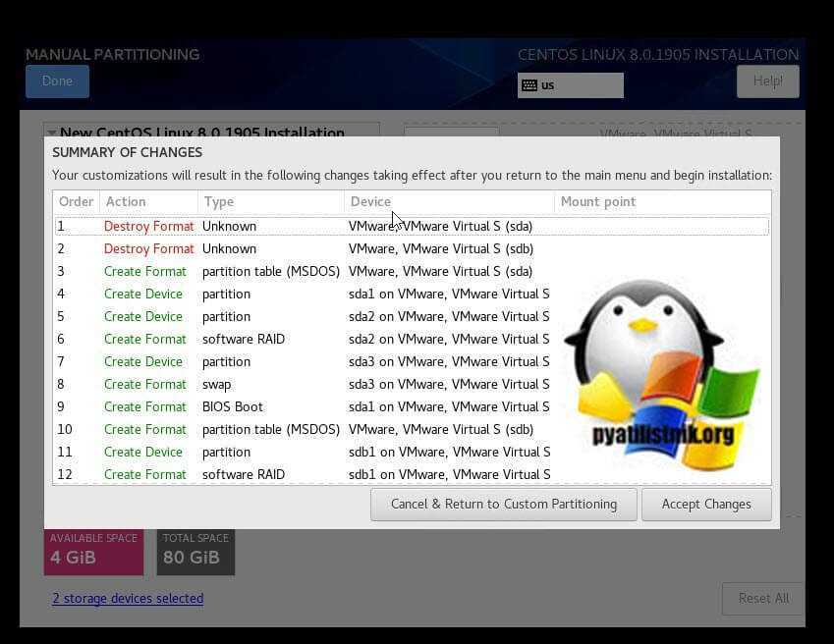Select row 10 Create Format action
The image size is (834, 644).
145,430
